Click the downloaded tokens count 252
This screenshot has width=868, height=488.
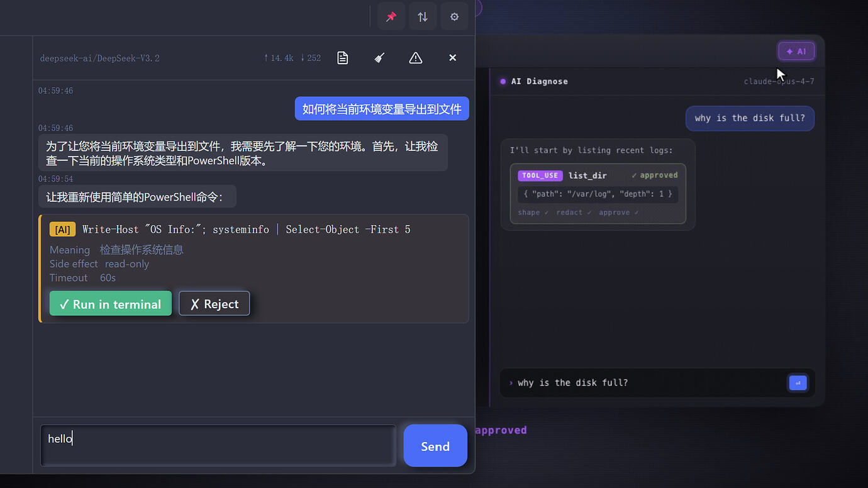[311, 58]
